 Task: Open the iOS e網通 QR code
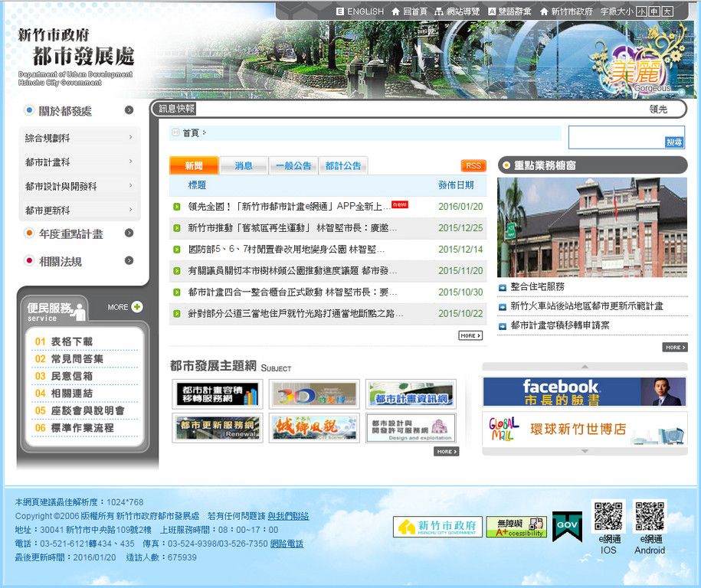(x=608, y=517)
